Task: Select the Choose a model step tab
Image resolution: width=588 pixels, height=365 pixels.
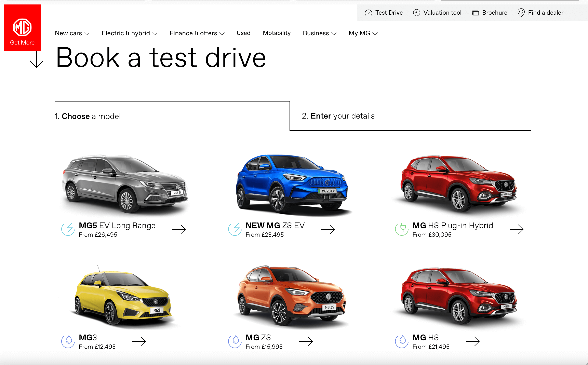Action: point(87,116)
